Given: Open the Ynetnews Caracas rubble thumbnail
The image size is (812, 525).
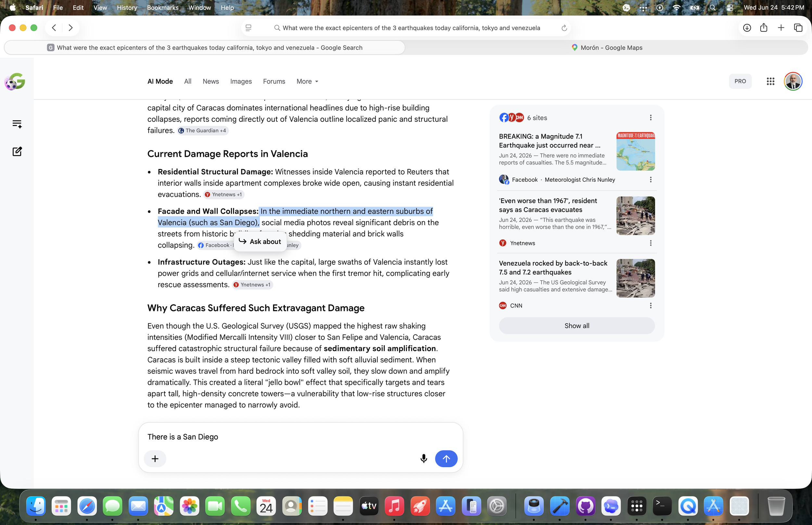Looking at the screenshot, I should click(x=636, y=216).
